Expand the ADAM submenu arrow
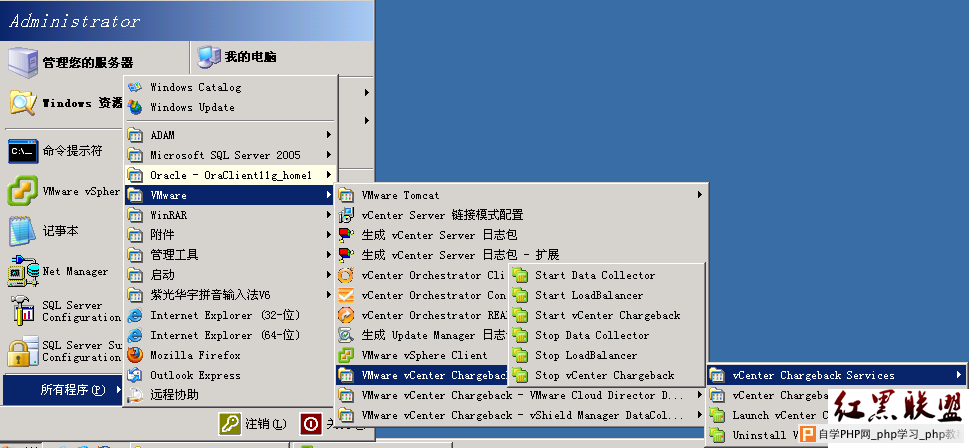 coord(329,135)
